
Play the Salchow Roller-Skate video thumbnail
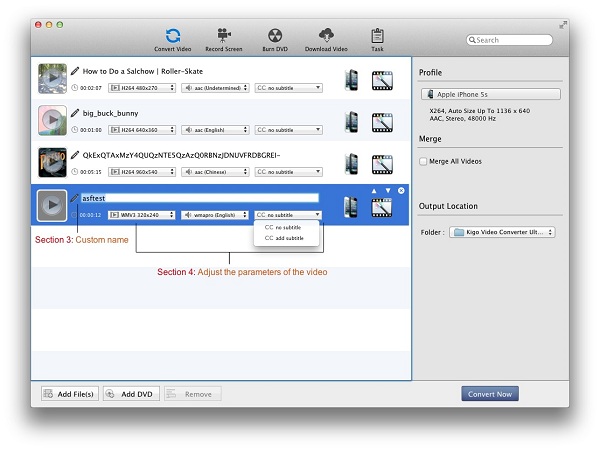(52, 78)
